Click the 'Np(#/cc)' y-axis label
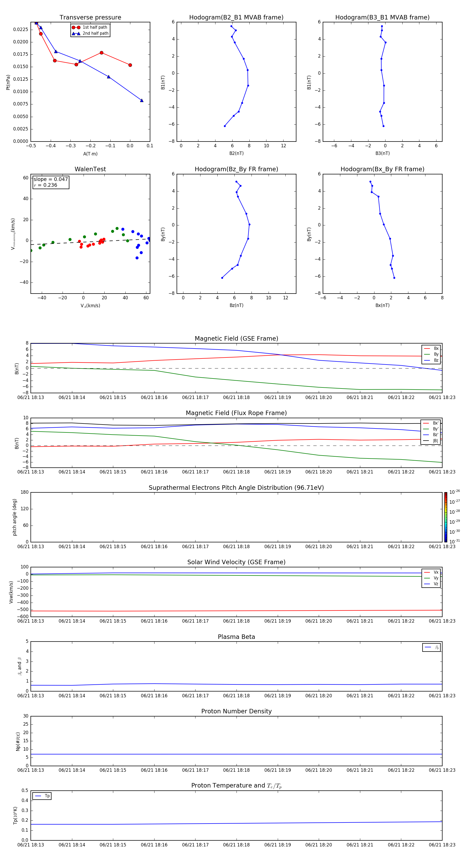 click(x=18, y=741)
